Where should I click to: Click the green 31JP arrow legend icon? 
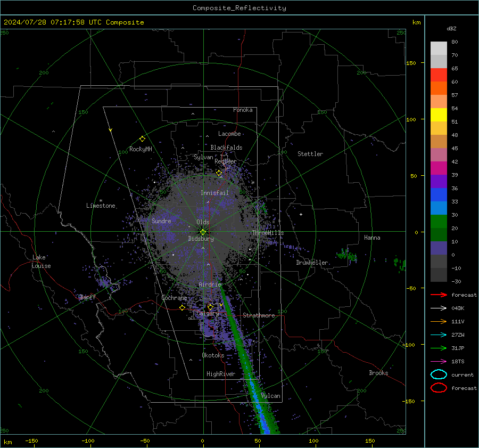tap(439, 348)
